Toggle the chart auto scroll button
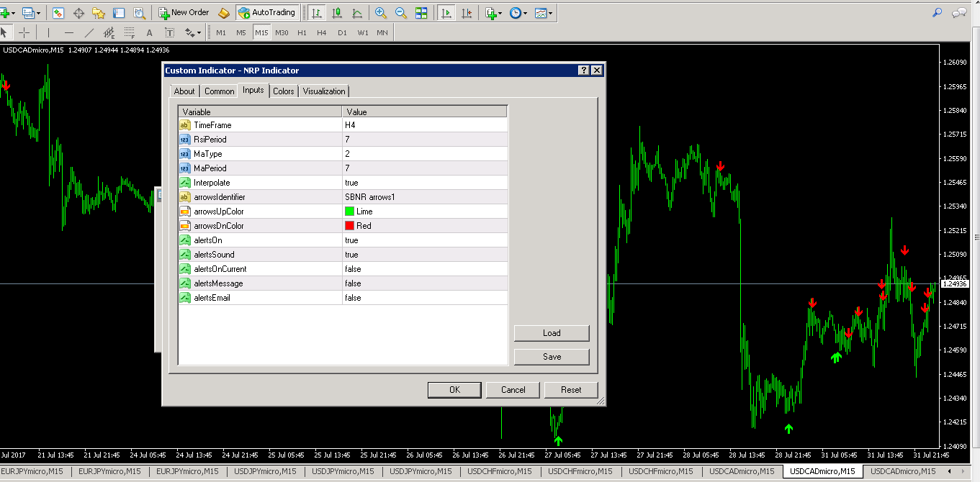This screenshot has height=482, width=980. (447, 12)
